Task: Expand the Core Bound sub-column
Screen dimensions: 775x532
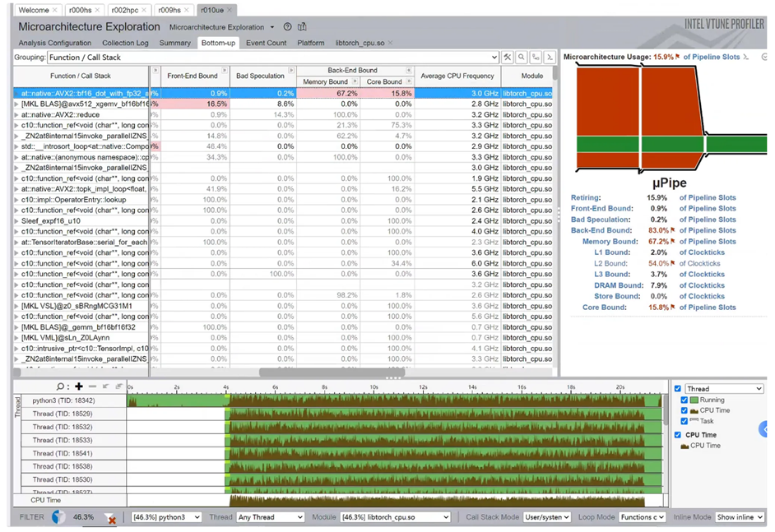Action: click(409, 81)
